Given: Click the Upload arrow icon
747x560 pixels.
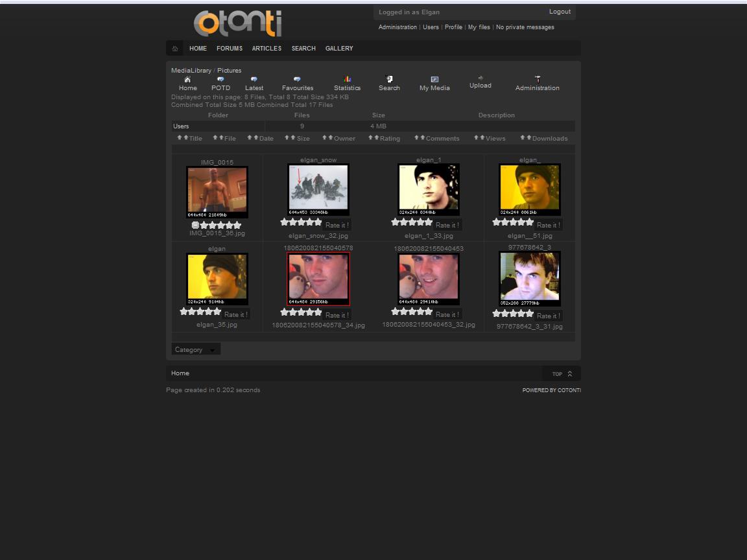Looking at the screenshot, I should point(480,78).
